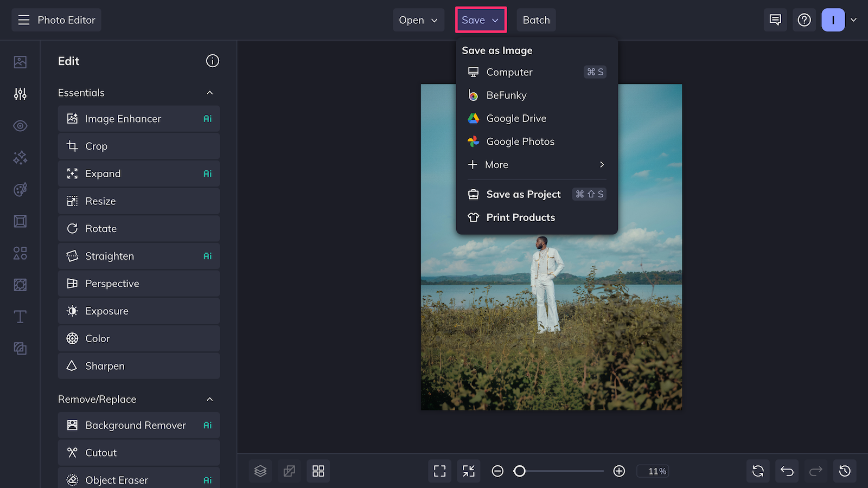
Task: Toggle fit-image-to-screen view
Action: (468, 471)
